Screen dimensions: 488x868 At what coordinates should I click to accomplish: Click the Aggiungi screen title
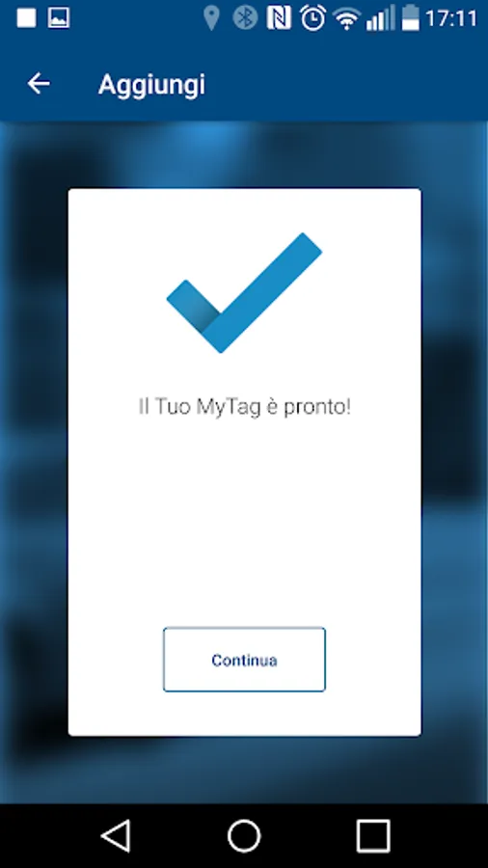151,85
